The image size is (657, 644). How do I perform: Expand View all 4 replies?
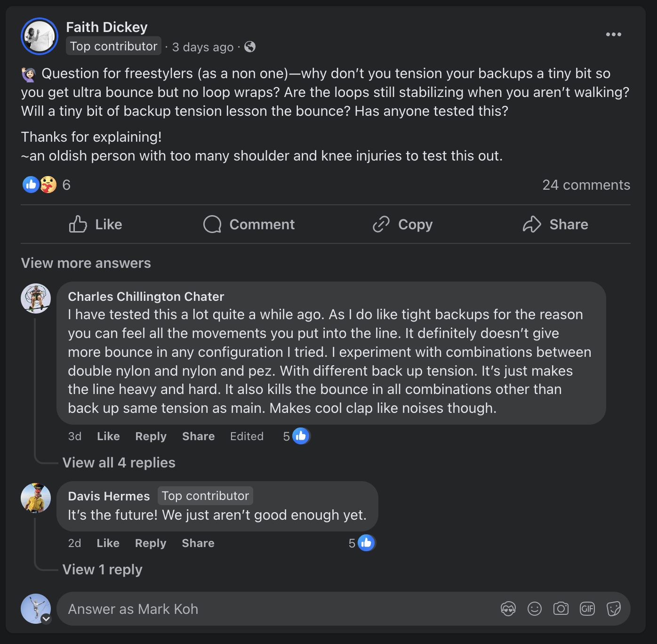[119, 463]
